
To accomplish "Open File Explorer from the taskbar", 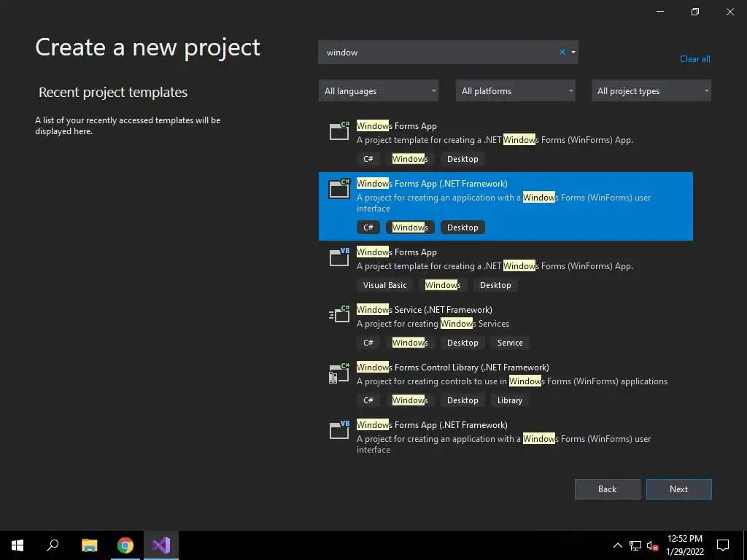I will [89, 545].
